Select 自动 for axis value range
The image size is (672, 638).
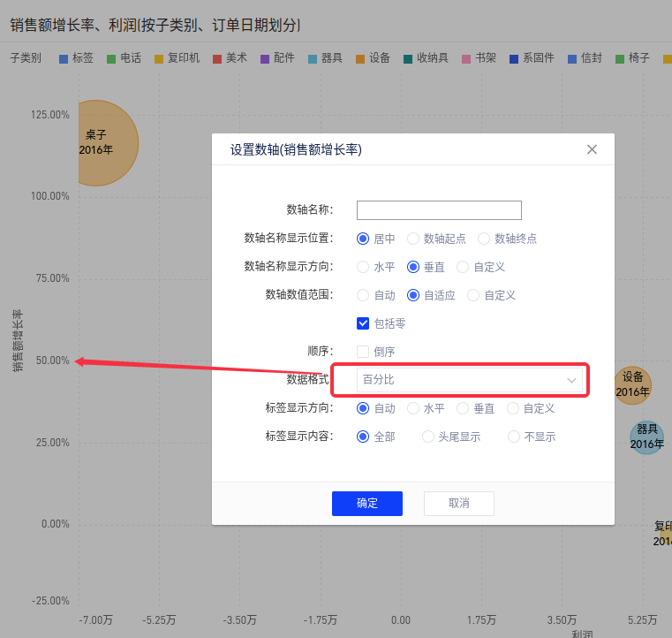pos(363,295)
